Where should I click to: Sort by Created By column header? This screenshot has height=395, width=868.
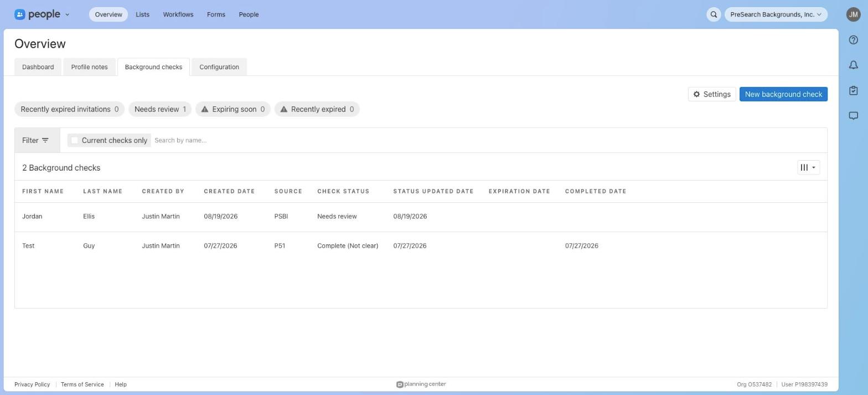[x=163, y=191]
